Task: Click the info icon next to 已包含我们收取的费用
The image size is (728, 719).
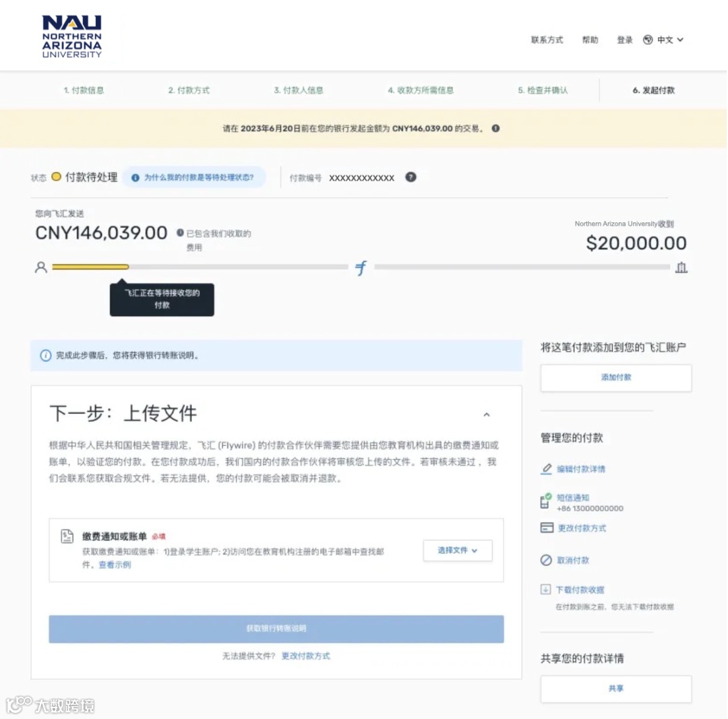Action: (x=180, y=232)
